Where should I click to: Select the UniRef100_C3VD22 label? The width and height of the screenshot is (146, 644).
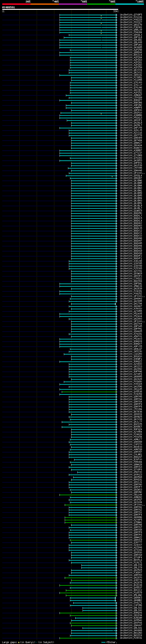(x=131, y=279)
